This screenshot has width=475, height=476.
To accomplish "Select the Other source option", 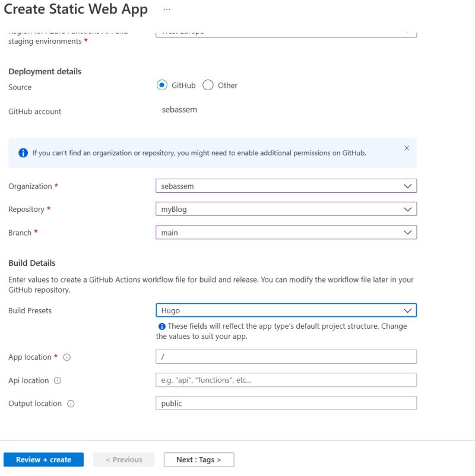I will coord(208,85).
